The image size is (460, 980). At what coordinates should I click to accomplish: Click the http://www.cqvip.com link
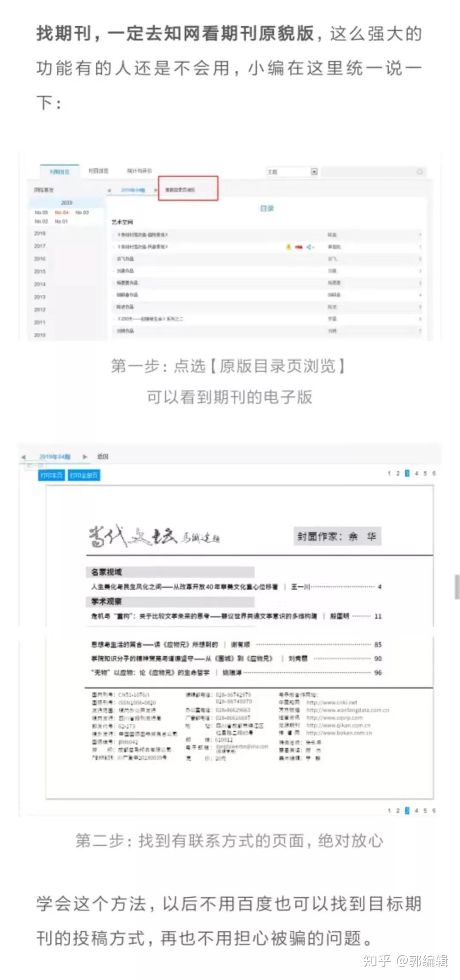(x=334, y=718)
